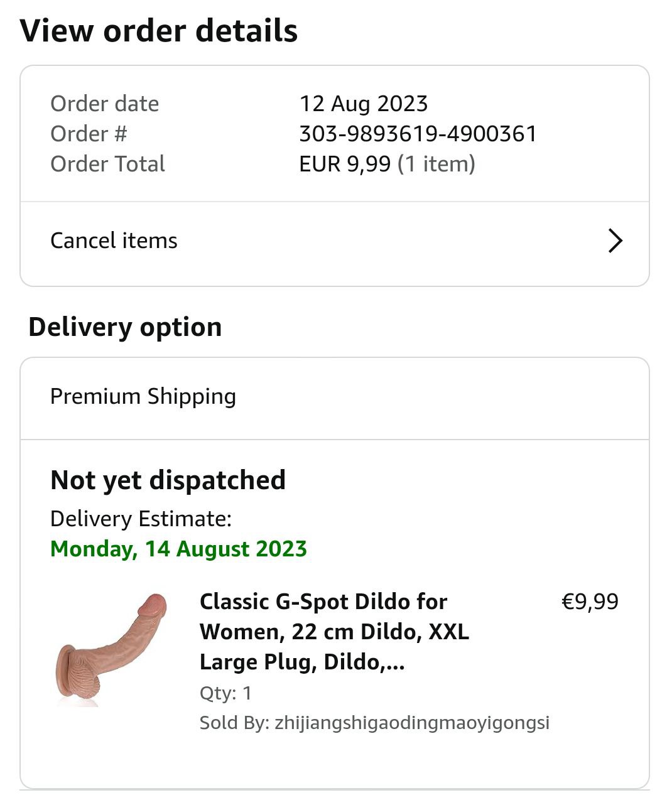The image size is (672, 800).
Task: Open Cancel items chevron arrow
Action: [x=615, y=241]
